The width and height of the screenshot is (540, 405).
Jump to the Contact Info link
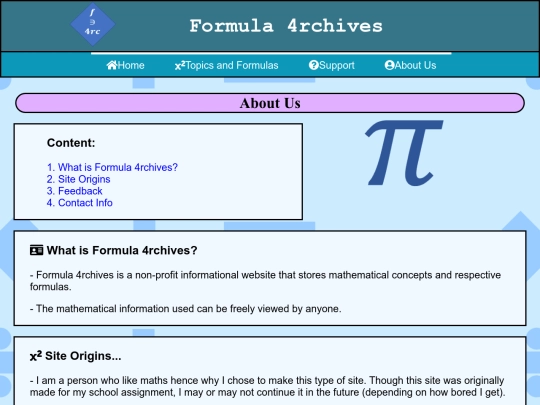(80, 203)
